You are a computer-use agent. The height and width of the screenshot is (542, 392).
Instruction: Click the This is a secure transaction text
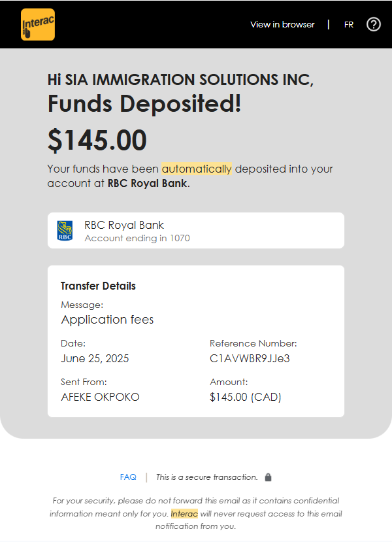click(206, 477)
